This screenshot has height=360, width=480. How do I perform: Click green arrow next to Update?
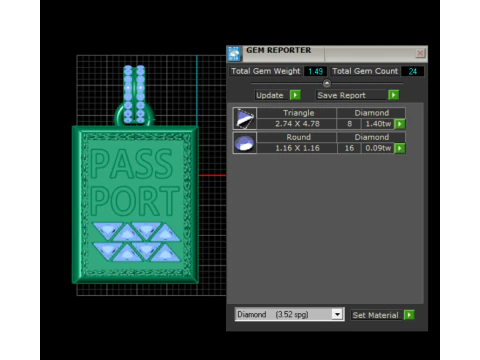(295, 95)
